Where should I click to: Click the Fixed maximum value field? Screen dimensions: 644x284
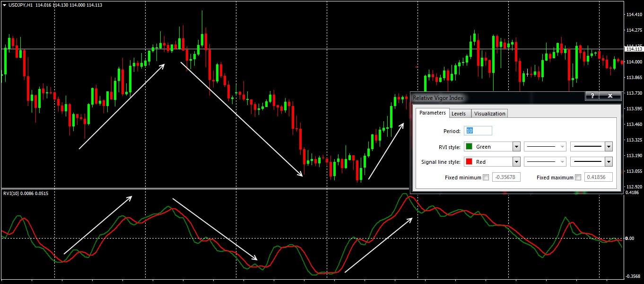point(598,177)
